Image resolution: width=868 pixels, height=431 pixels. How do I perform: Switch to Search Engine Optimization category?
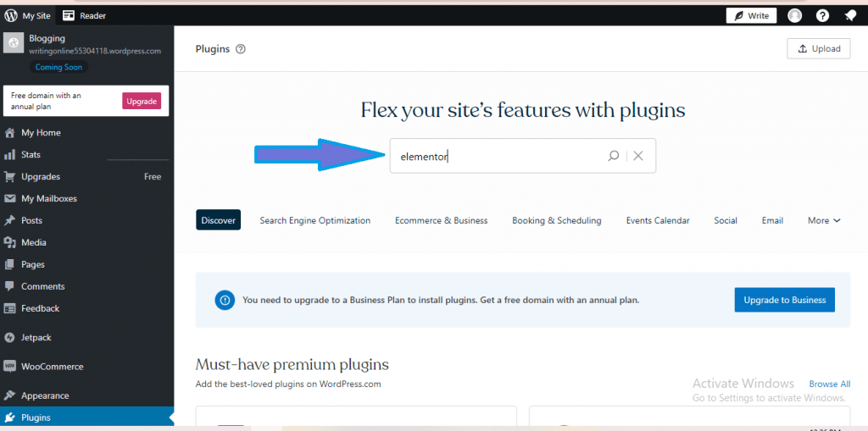315,220
